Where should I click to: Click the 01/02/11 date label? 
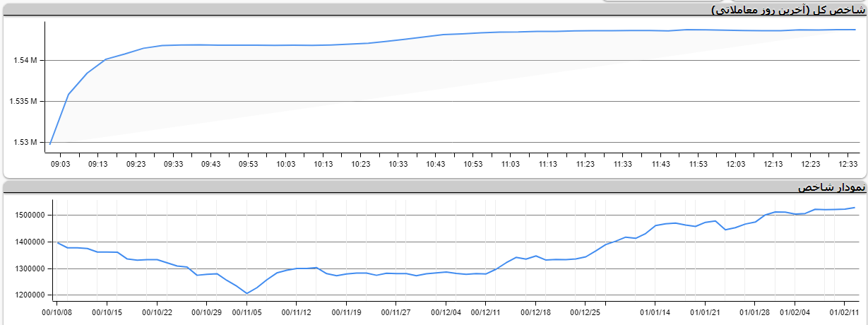pos(844,312)
